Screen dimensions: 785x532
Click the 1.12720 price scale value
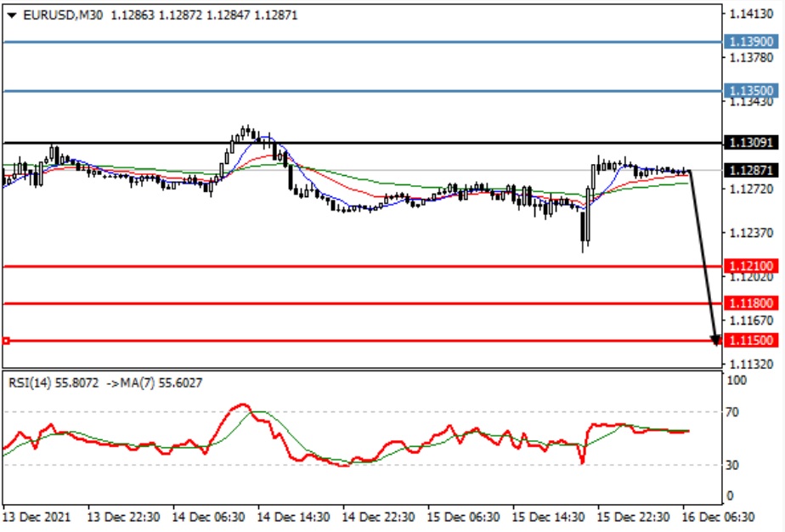(751, 190)
